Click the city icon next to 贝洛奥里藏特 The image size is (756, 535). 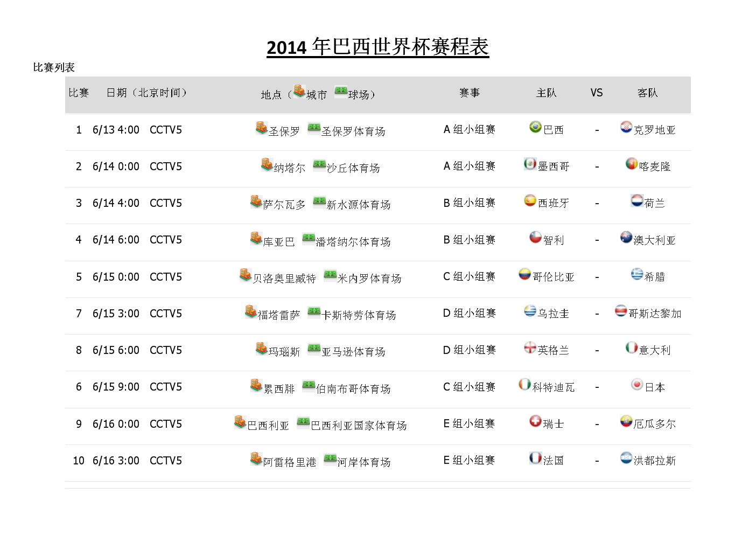pos(246,275)
